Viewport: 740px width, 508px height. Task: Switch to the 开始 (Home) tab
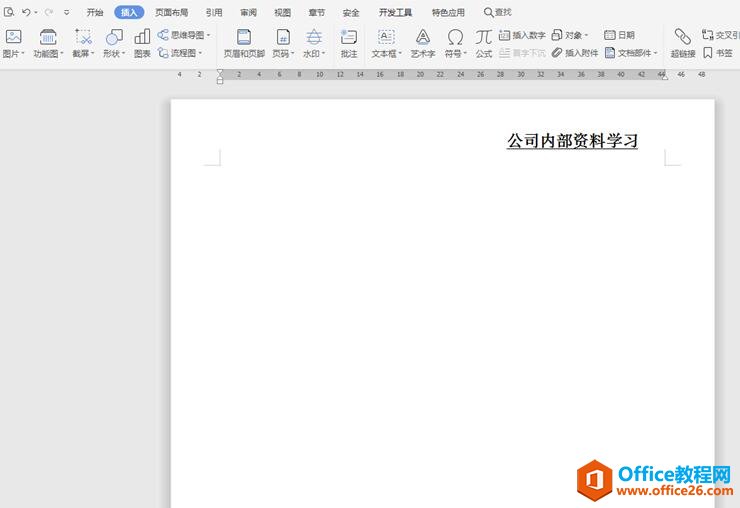click(x=95, y=13)
